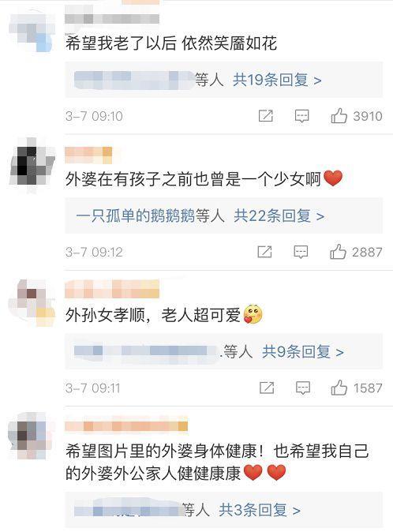Like the comment with 1587 likes
The width and height of the screenshot is (393, 532).
pyautogui.click(x=339, y=388)
